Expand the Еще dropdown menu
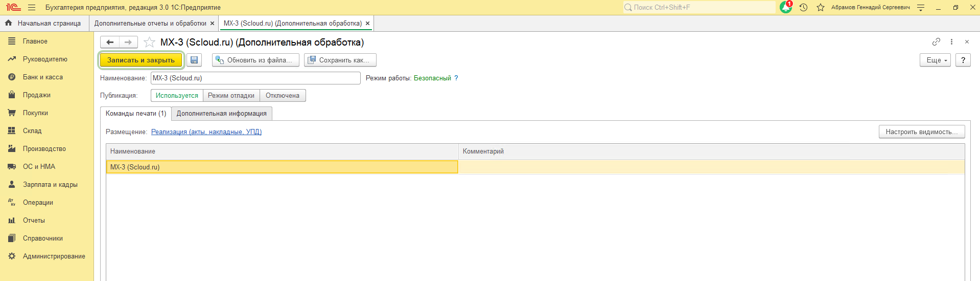The image size is (980, 281). tap(935, 60)
